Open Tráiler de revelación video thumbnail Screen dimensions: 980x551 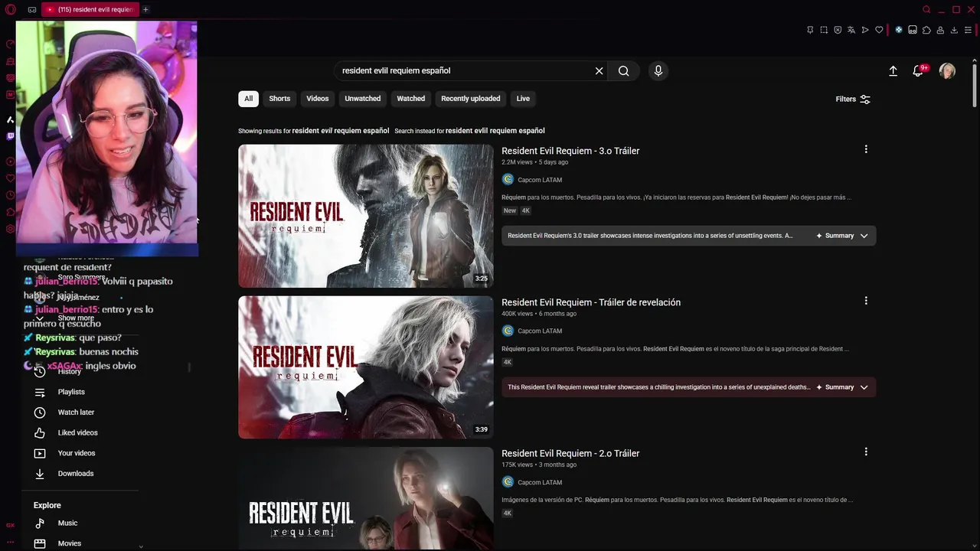pos(366,367)
